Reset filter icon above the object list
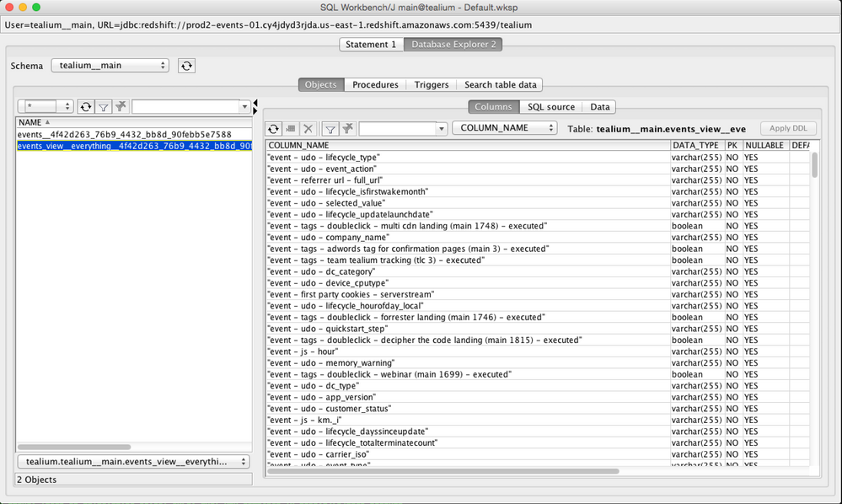Image resolution: width=842 pixels, height=504 pixels. pyautogui.click(x=121, y=107)
